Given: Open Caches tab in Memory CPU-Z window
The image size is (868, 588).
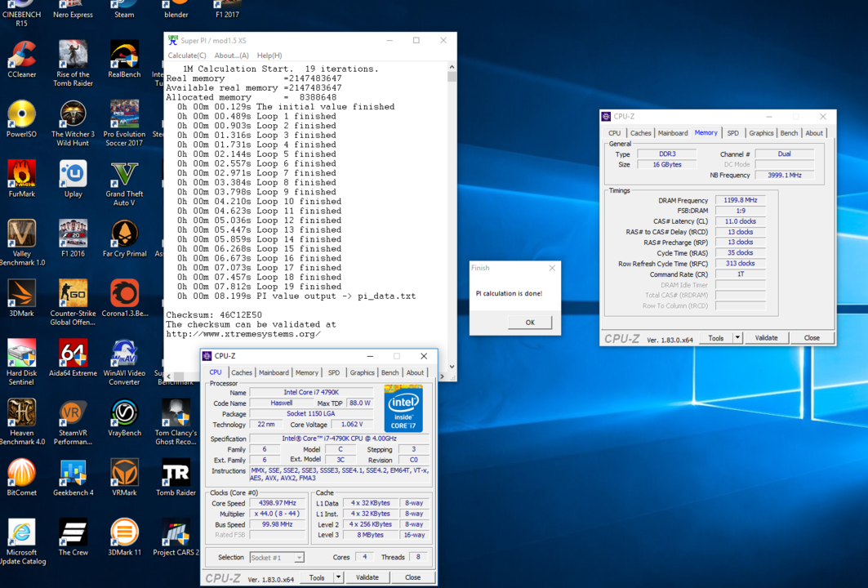Looking at the screenshot, I should (640, 133).
